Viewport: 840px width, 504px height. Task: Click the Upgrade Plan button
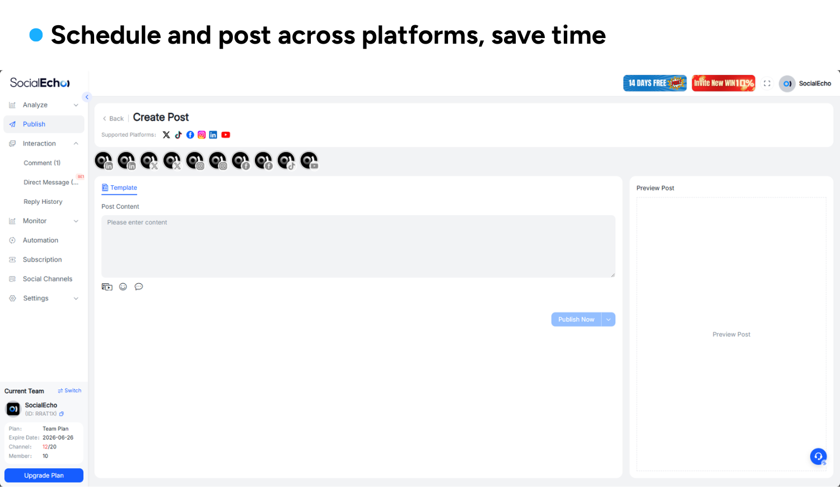coord(43,475)
